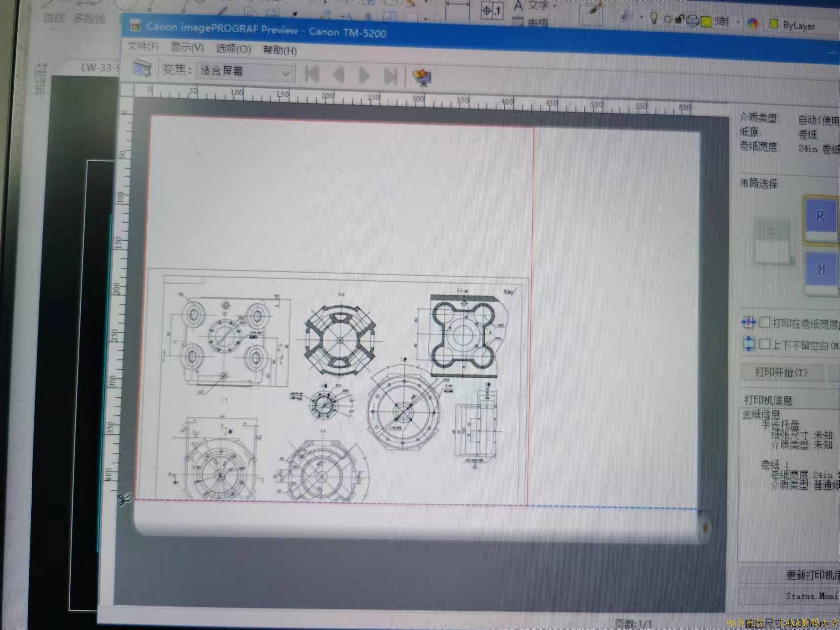This screenshot has width=840, height=630.
Task: Click the 介质类型 label in the side panel
Action: pyautogui.click(x=759, y=117)
